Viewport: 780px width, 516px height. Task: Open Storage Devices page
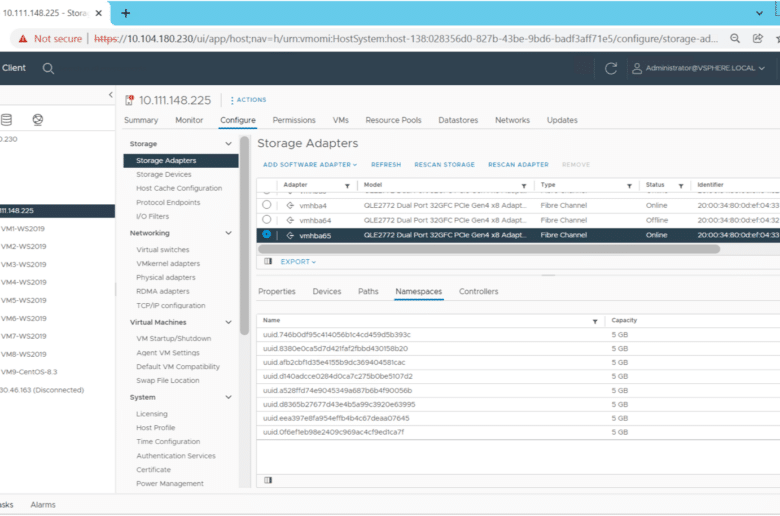(164, 175)
